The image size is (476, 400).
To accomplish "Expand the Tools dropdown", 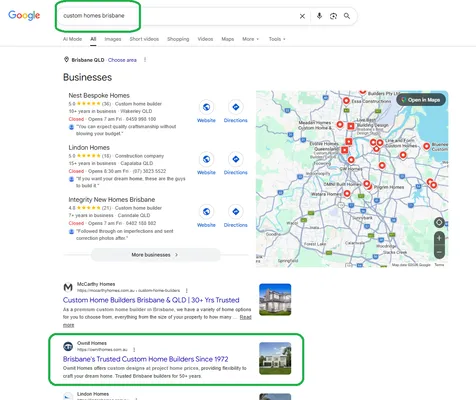I will (x=277, y=39).
